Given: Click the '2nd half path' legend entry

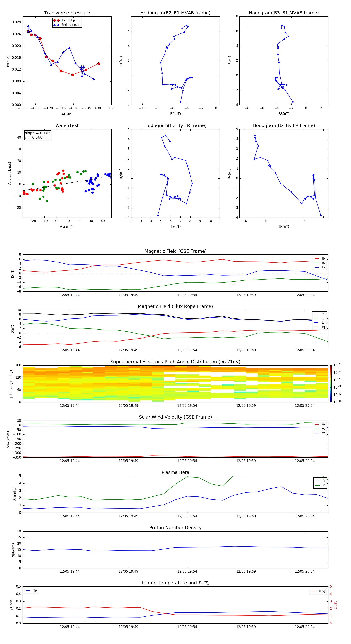Looking at the screenshot, I should click(67, 25).
